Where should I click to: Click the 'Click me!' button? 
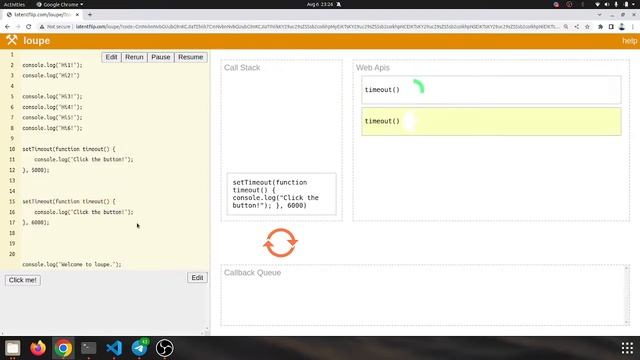[23, 280]
